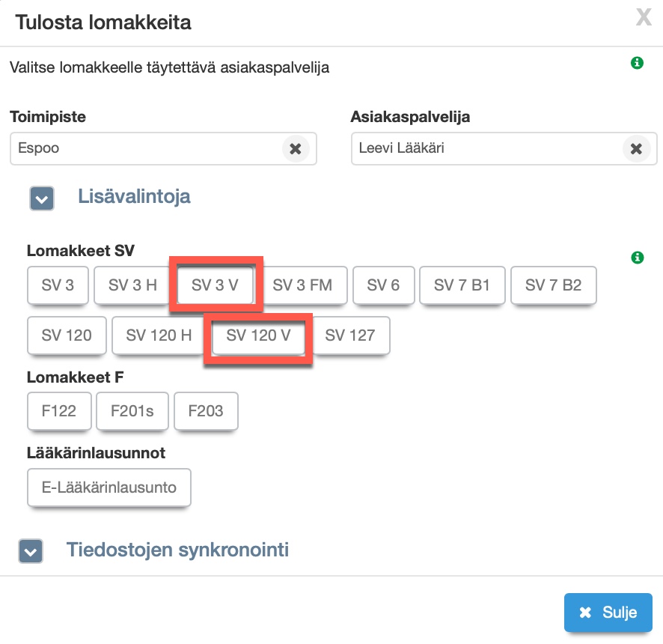Open the SV 7 B1 form

[x=462, y=285]
